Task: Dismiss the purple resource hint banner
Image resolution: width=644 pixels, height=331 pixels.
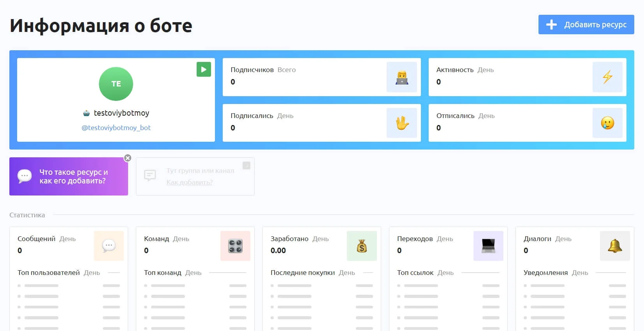Action: [x=128, y=158]
